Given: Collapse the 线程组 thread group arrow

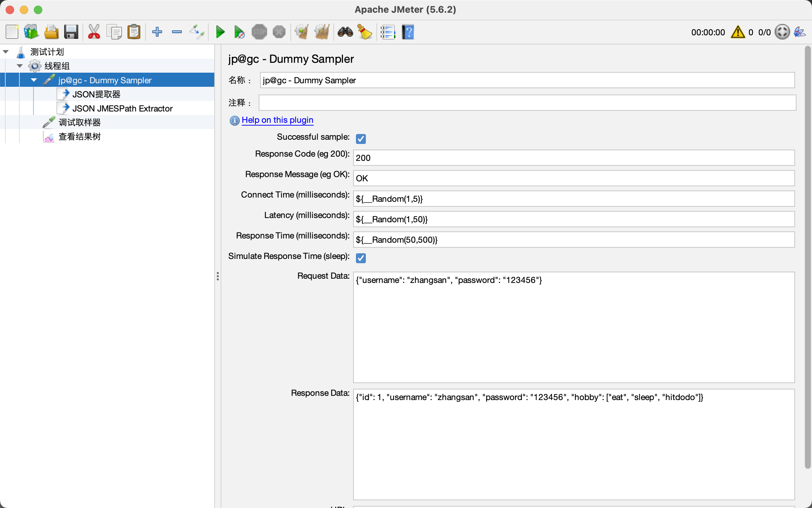Looking at the screenshot, I should click(x=20, y=66).
